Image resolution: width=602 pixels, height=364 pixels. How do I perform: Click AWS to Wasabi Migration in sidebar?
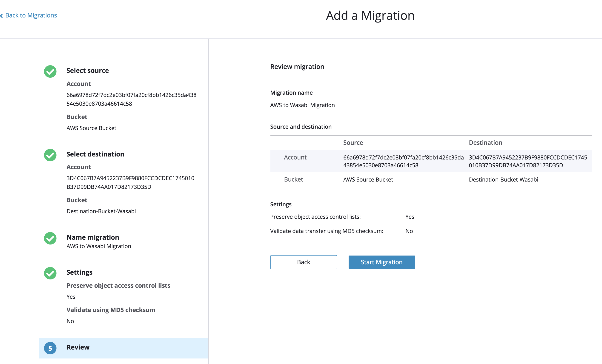99,246
